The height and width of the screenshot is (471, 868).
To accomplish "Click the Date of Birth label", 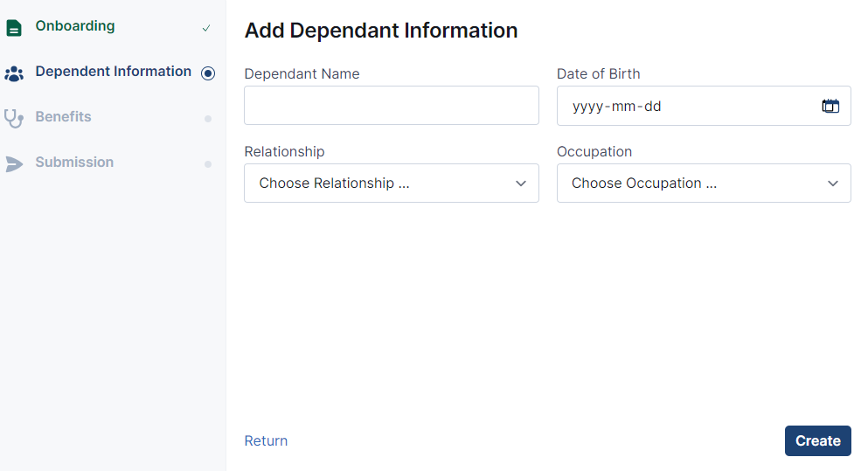I will [599, 73].
